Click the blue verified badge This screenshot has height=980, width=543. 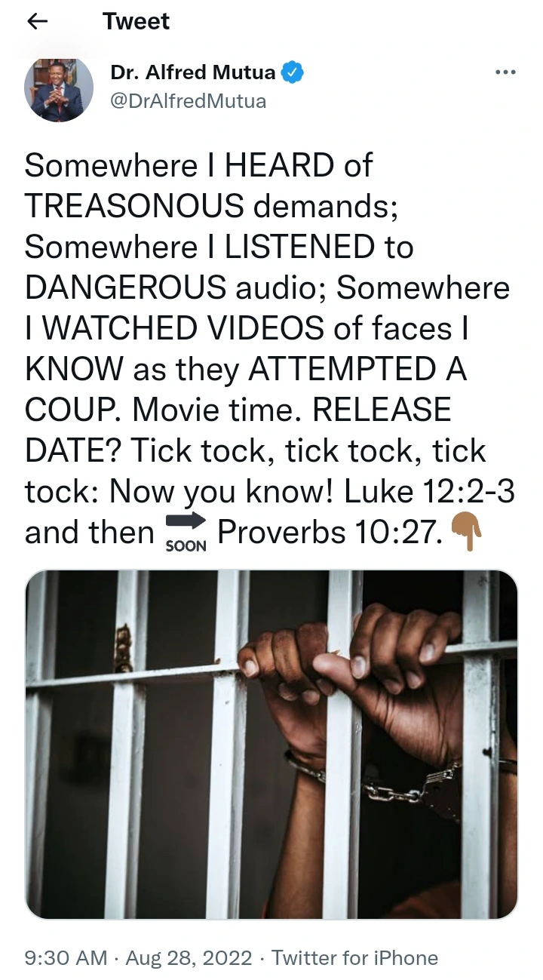(x=294, y=73)
